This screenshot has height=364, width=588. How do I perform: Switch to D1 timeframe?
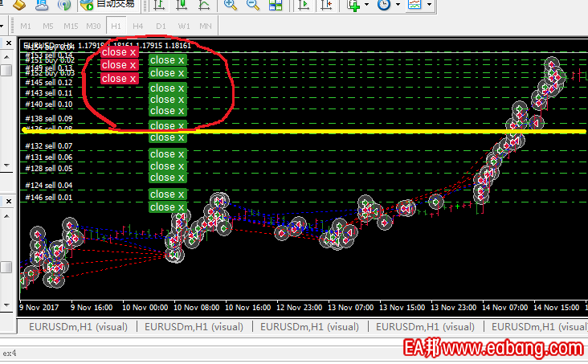[161, 26]
